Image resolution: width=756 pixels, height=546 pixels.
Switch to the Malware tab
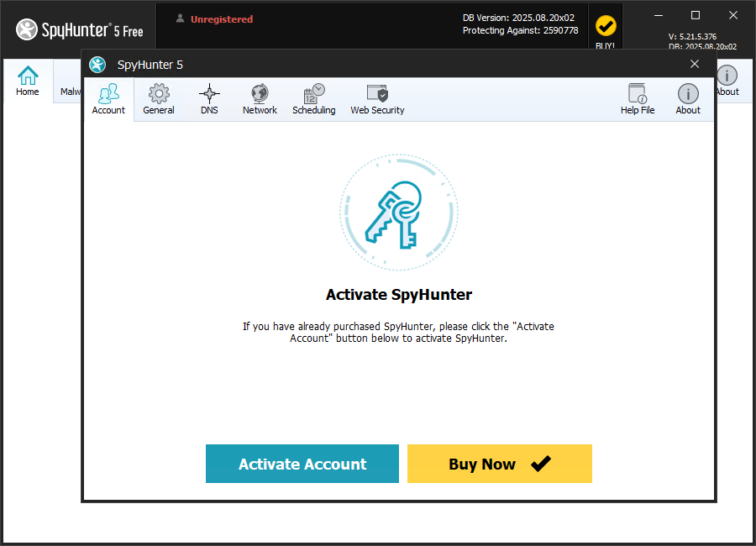71,92
